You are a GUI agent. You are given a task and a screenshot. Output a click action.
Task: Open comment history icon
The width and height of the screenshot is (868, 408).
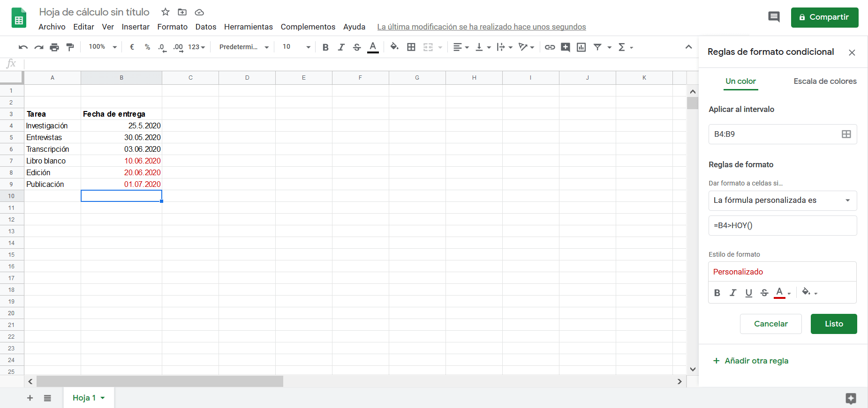pos(774,17)
